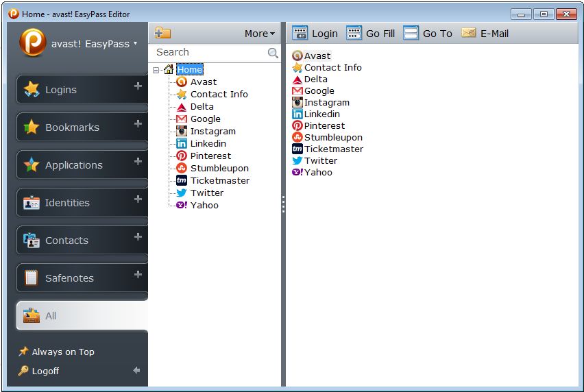The height and width of the screenshot is (392, 584).
Task: Click the E-Mail envelope icon
Action: [x=469, y=33]
